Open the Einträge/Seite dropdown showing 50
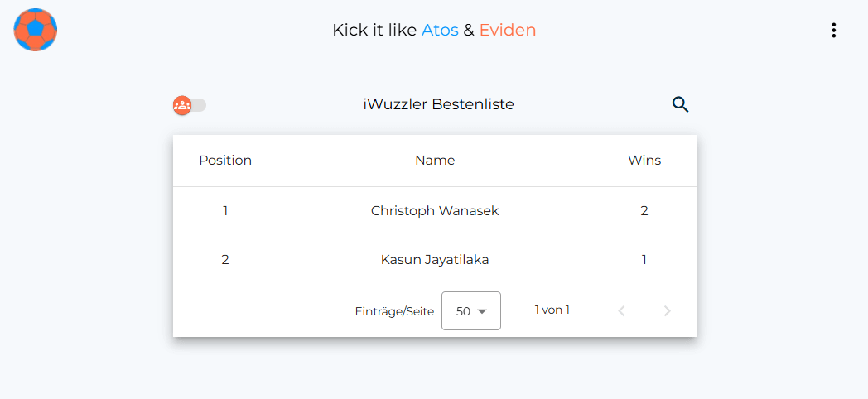 [470, 311]
